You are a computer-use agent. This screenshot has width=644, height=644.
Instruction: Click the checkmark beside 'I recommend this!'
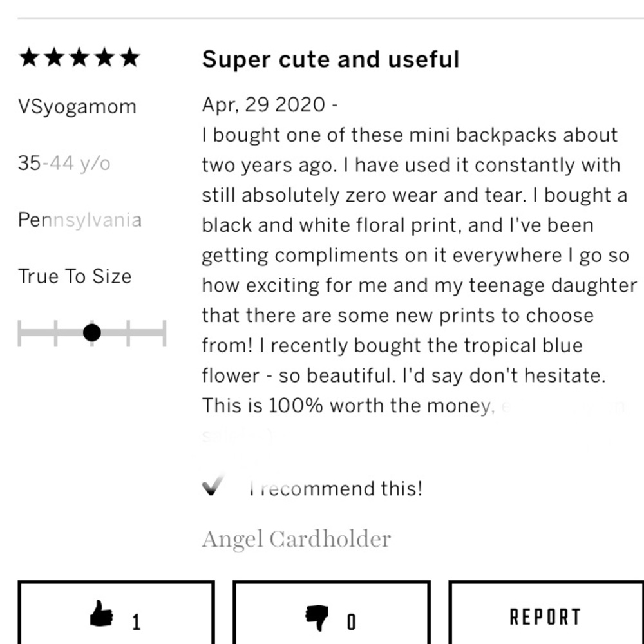point(213,488)
